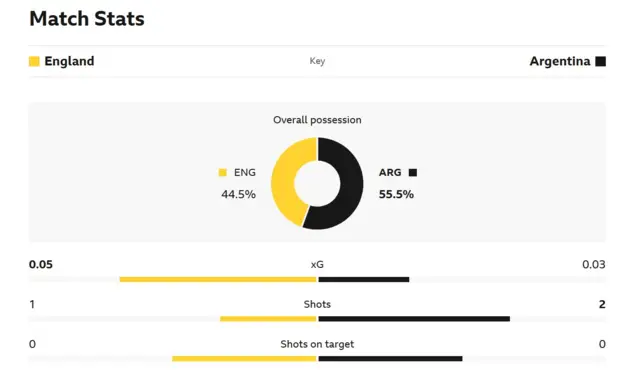640x376 pixels.
Task: Select the England team name
Action: click(x=69, y=61)
